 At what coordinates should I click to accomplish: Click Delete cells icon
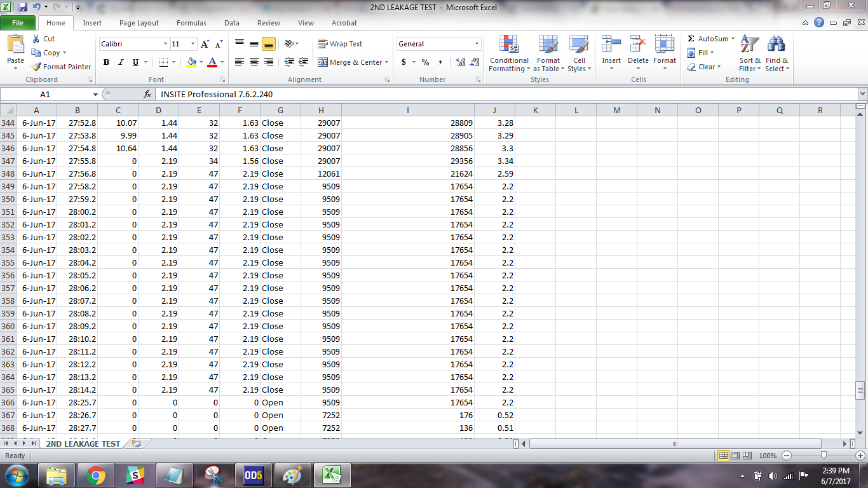pyautogui.click(x=638, y=43)
